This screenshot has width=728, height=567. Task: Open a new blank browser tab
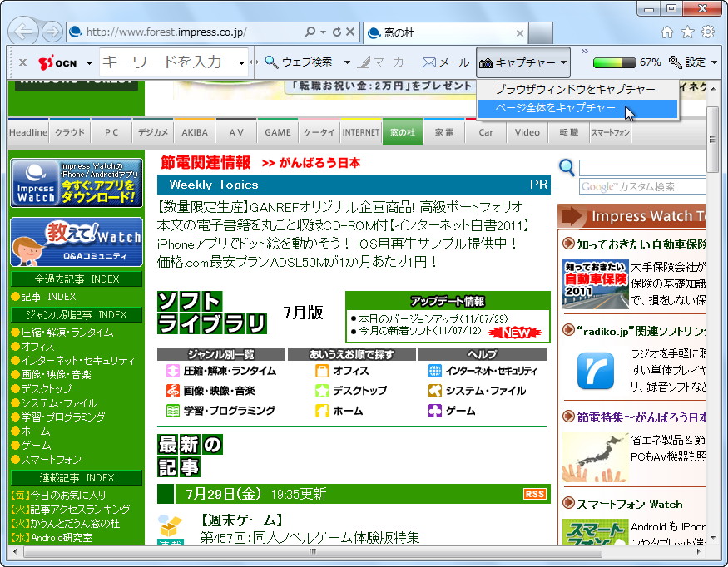click(x=541, y=33)
